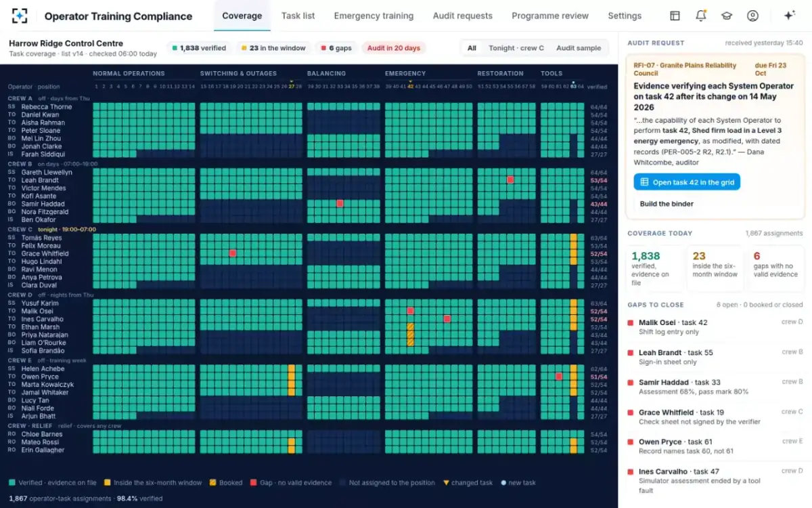The width and height of the screenshot is (812, 508).
Task: Select the All filter segment
Action: [x=472, y=48]
